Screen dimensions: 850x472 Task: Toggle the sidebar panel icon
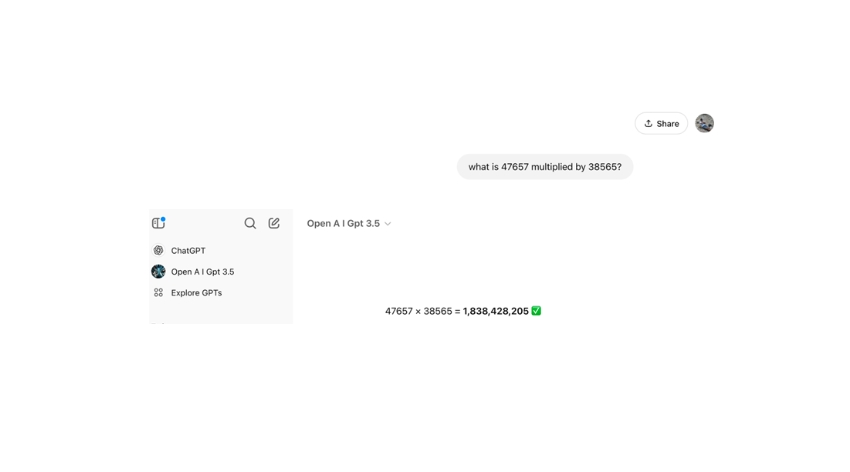click(x=158, y=224)
